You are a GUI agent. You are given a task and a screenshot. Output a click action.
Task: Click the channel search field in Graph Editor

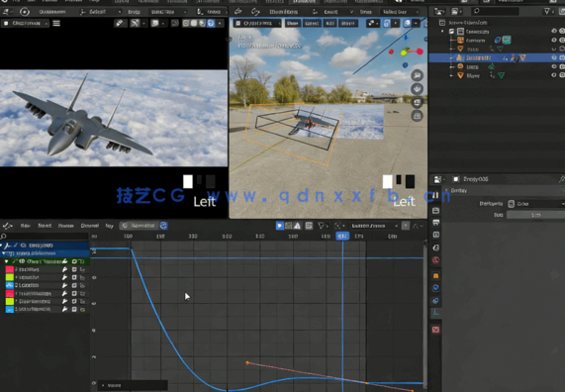[45, 237]
